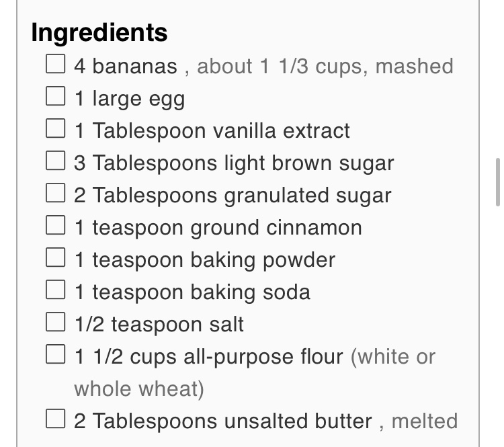Viewport: 504px width, 447px height.
Task: Click the page scrollbar thumb
Action: click(497, 181)
